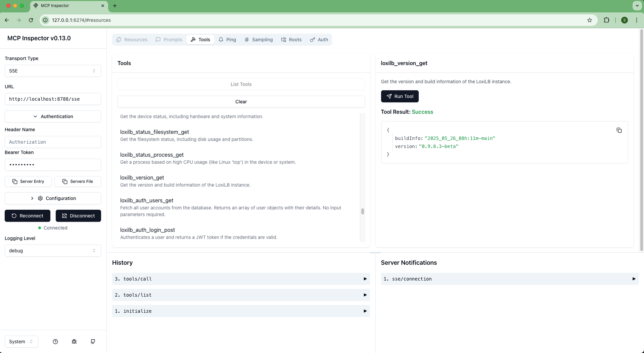Go forward in browser history
This screenshot has height=353, width=644.
point(19,20)
